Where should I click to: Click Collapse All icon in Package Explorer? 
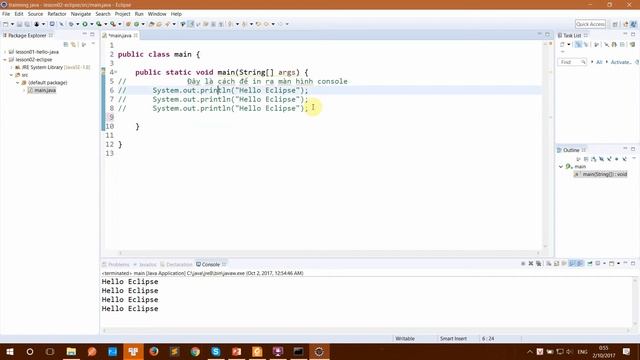pos(66,44)
